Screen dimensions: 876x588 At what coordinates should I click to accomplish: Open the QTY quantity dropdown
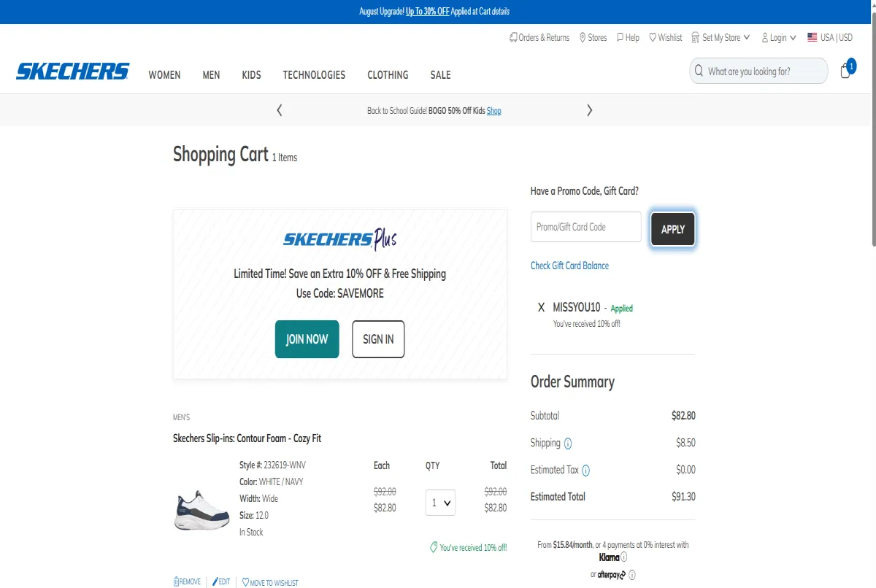(440, 503)
